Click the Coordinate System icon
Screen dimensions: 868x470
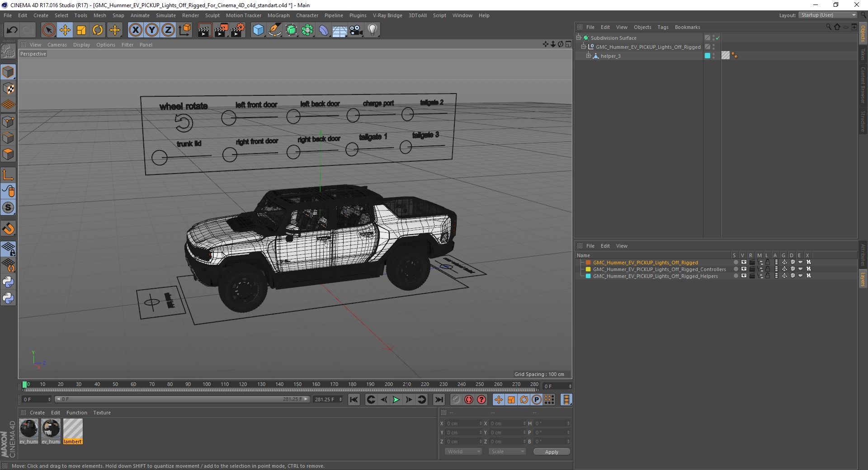coord(184,30)
